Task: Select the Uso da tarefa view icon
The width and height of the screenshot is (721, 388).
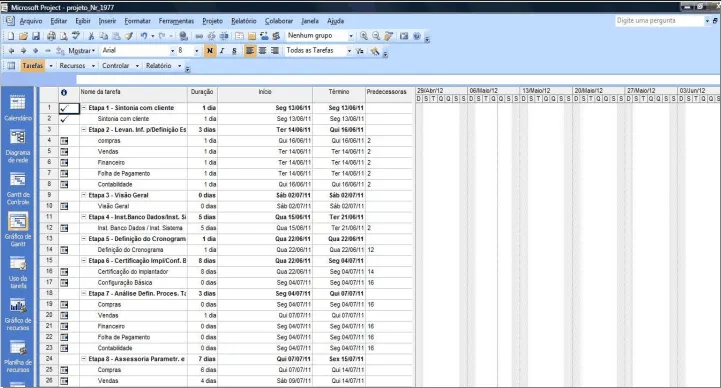Action: pos(18,272)
